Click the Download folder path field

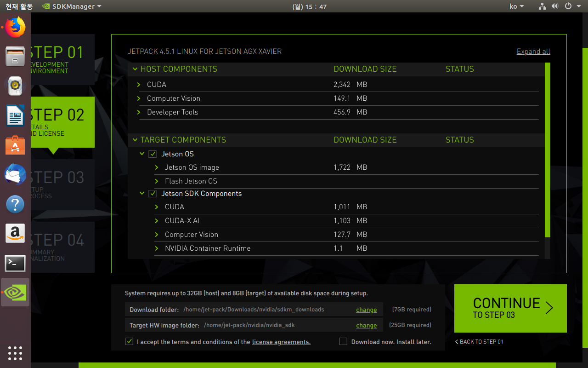pos(254,310)
